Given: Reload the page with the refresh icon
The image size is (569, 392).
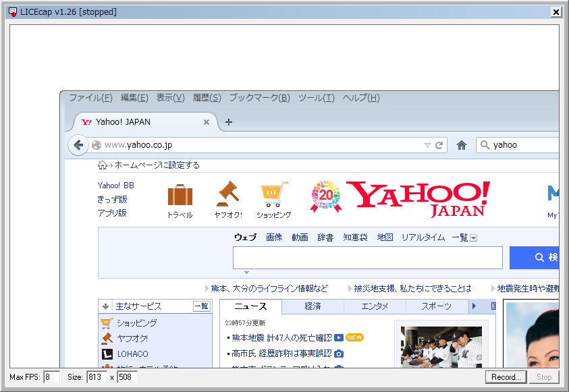Looking at the screenshot, I should pos(439,145).
